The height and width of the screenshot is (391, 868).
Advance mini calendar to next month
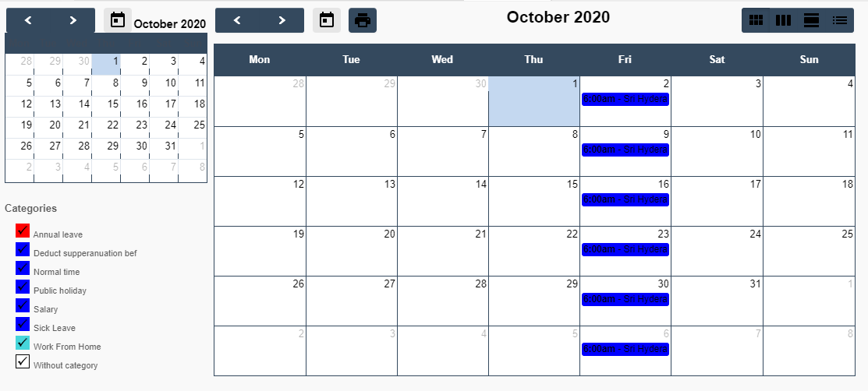pyautogui.click(x=73, y=20)
